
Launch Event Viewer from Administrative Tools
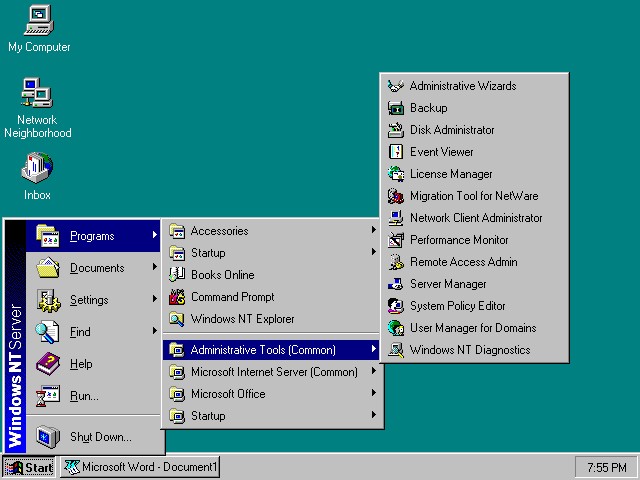coord(474,152)
